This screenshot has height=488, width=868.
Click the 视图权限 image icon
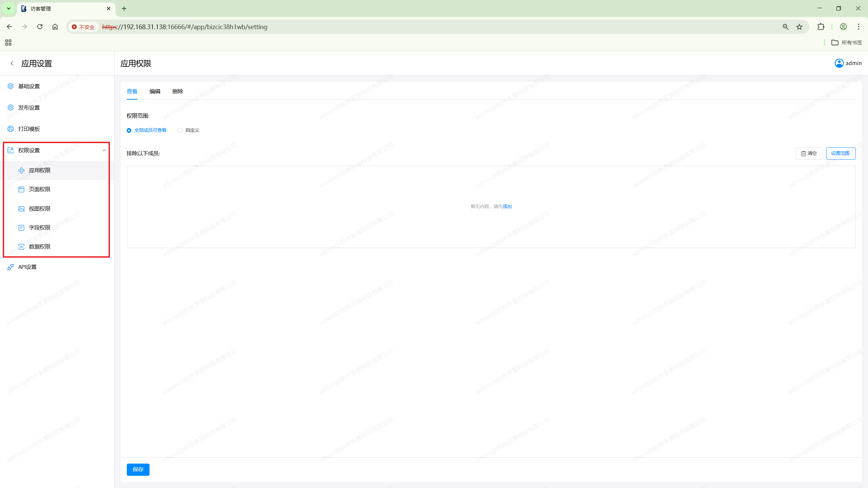coord(21,209)
